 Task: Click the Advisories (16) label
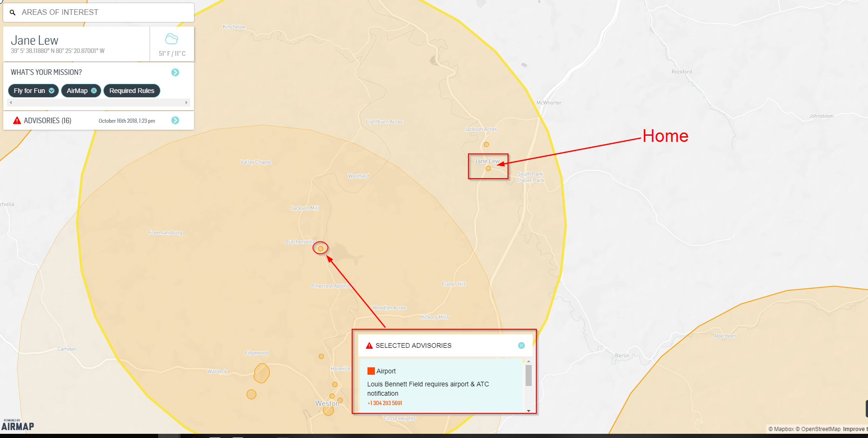[47, 120]
